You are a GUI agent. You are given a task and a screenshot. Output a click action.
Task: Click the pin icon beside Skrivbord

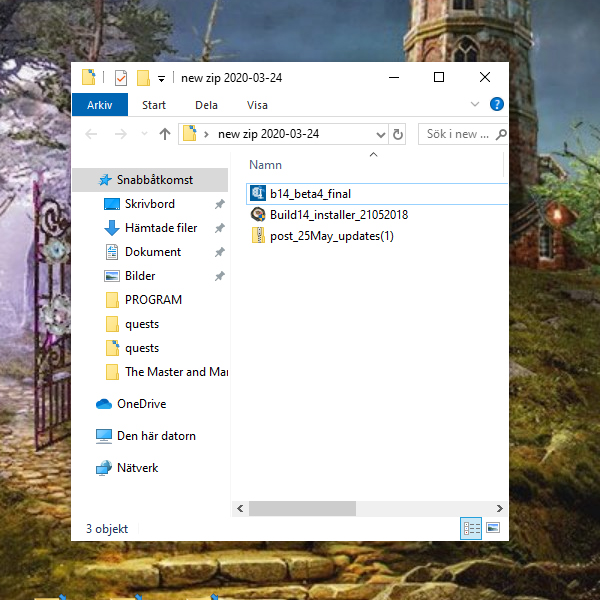(219, 204)
